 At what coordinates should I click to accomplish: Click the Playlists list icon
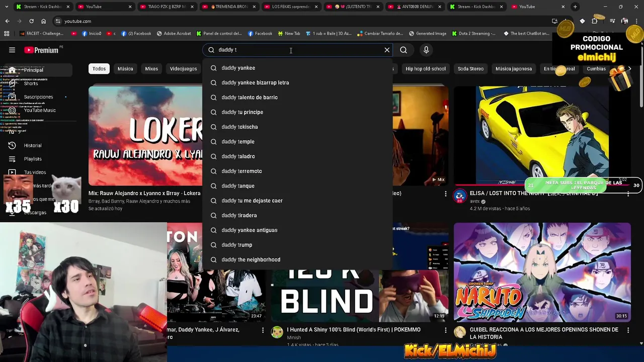point(12,159)
